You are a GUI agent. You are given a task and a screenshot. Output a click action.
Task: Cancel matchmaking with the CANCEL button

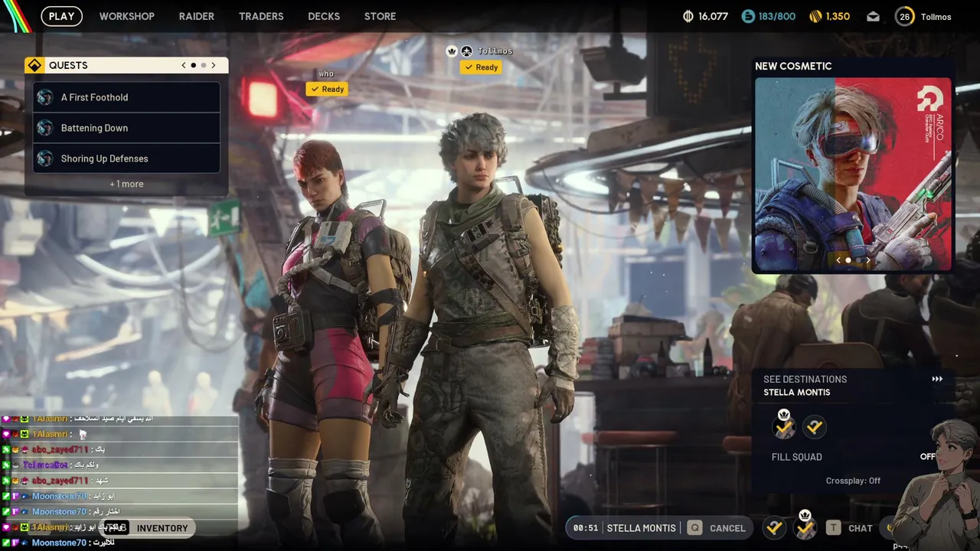point(727,528)
